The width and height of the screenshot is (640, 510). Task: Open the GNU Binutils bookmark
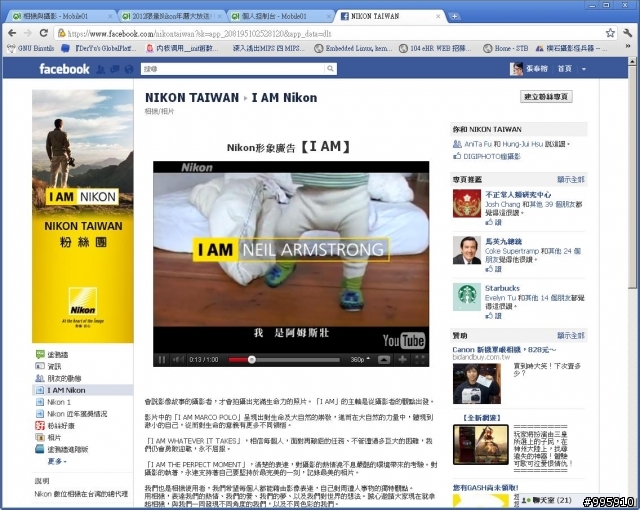point(31,48)
